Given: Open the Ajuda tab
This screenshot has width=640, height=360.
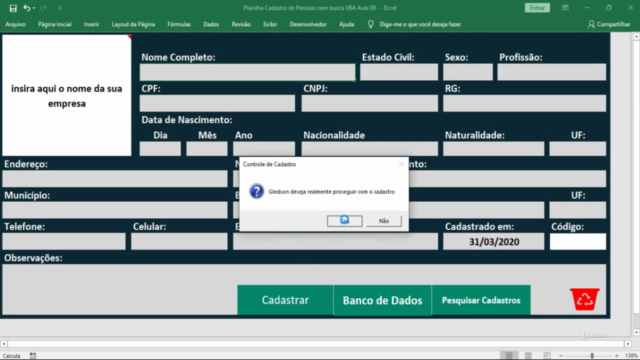Looking at the screenshot, I should point(347,24).
